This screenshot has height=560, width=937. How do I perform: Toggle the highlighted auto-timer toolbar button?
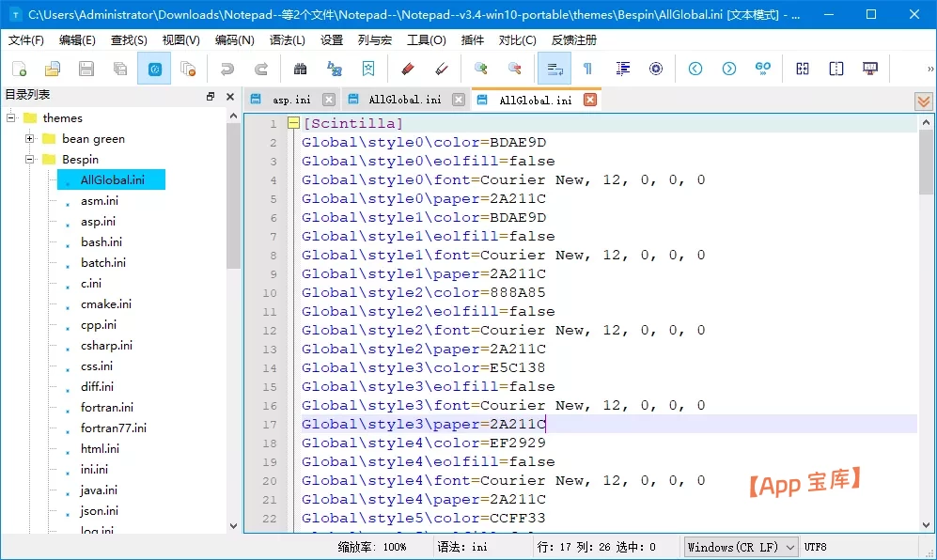(x=154, y=69)
